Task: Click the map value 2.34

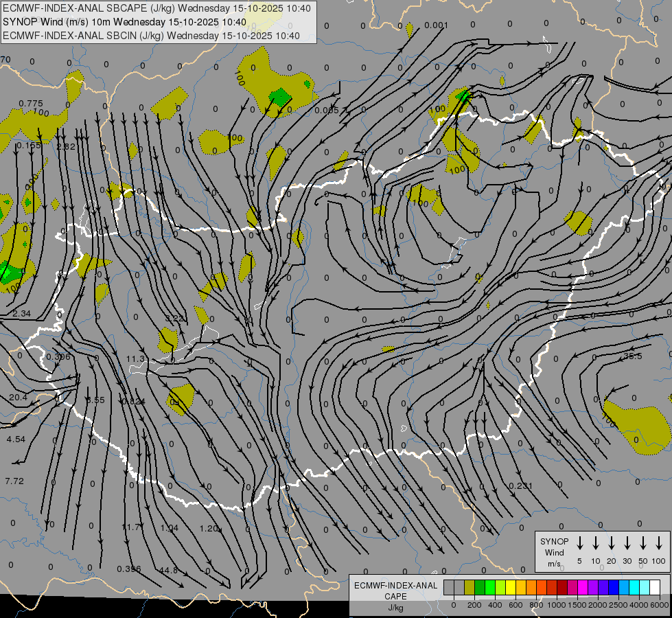Action: coord(21,314)
